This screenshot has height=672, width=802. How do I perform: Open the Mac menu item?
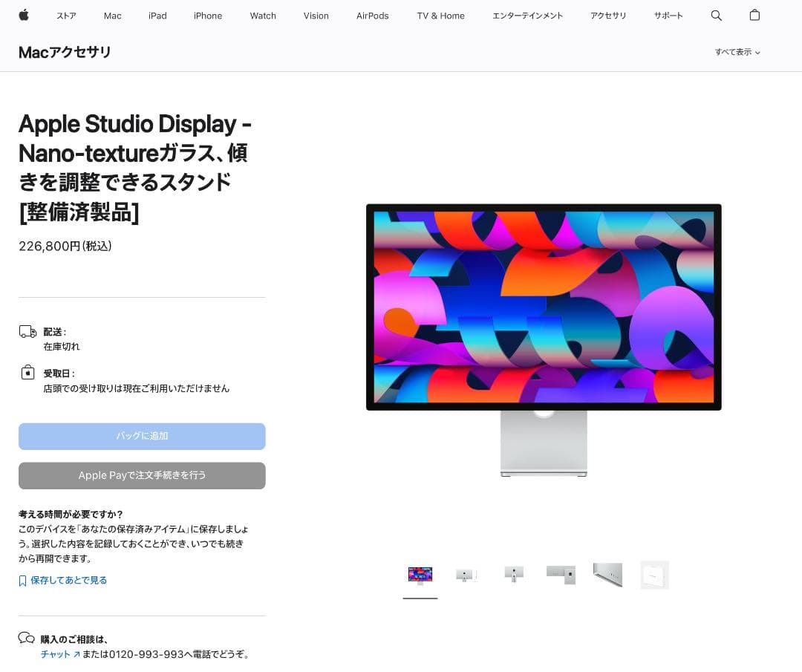[113, 16]
